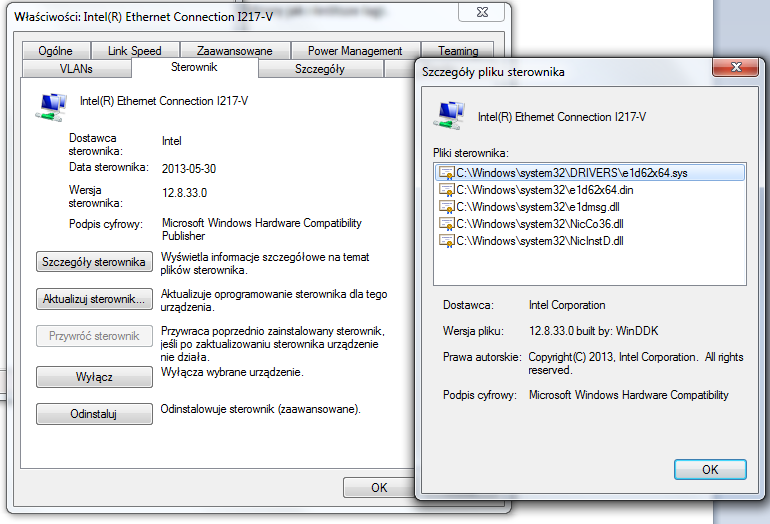Open the Teaming tab

458,51
